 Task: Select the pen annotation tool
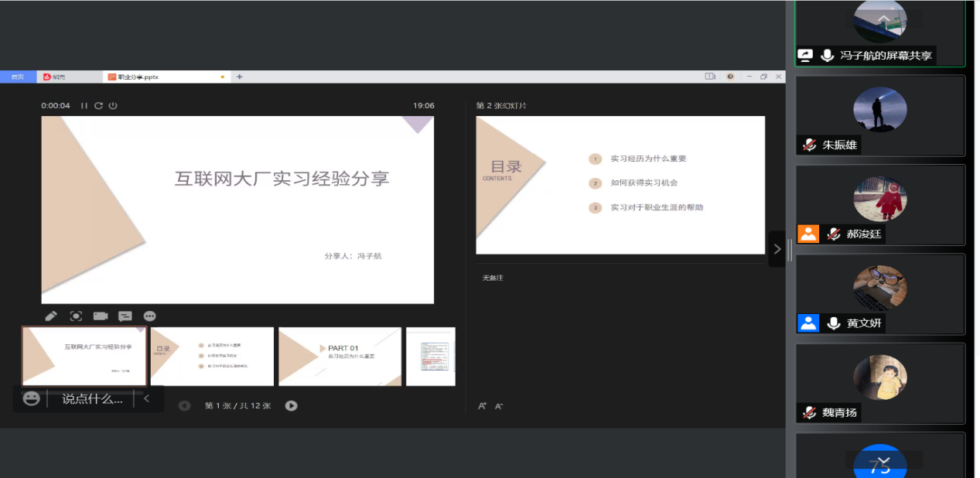pos(51,316)
